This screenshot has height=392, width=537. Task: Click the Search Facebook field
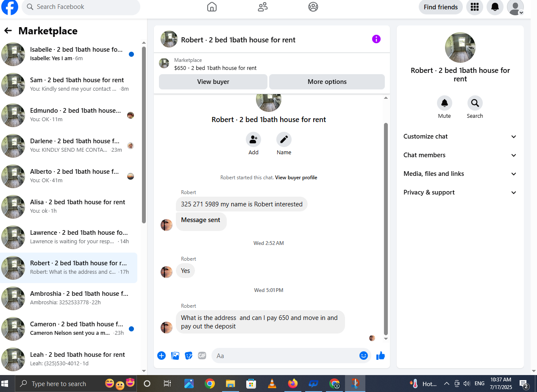[x=81, y=7]
